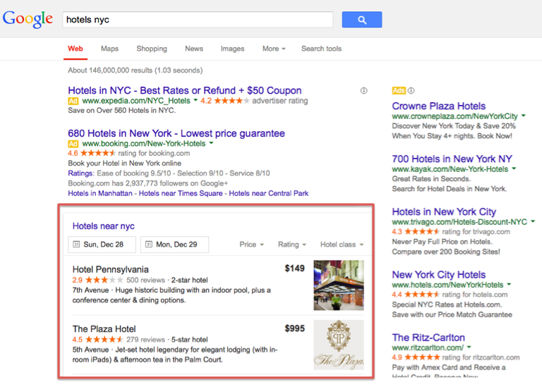542x392 pixels.
Task: Open New York City Hotels ad
Action: 439,275
